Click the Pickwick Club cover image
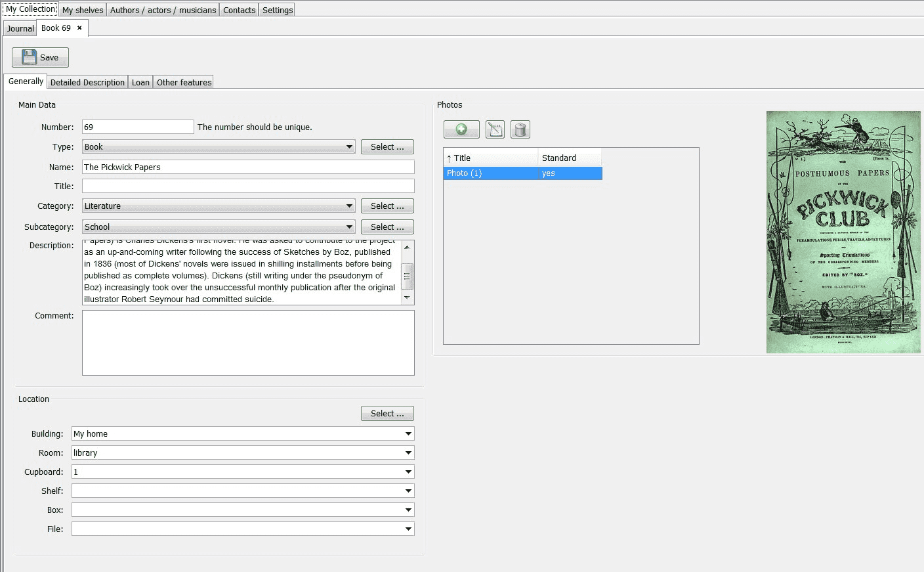This screenshot has height=572, width=924. coord(843,232)
